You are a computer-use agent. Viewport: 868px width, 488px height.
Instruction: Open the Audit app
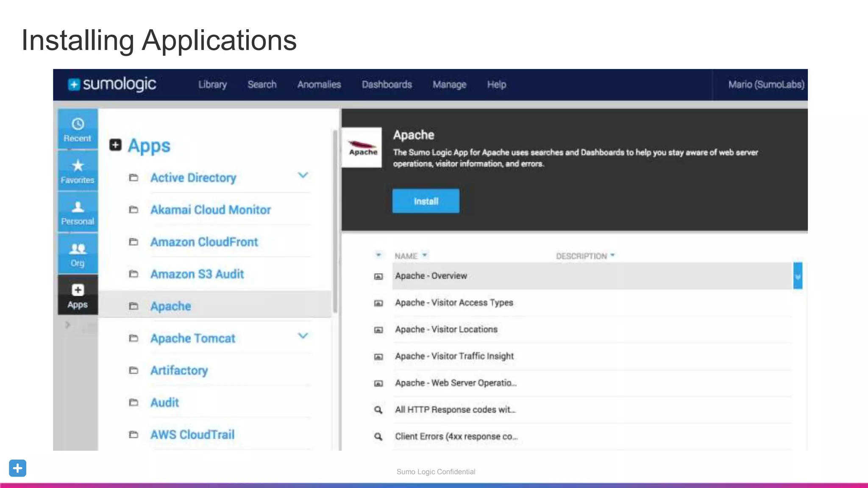pyautogui.click(x=164, y=402)
